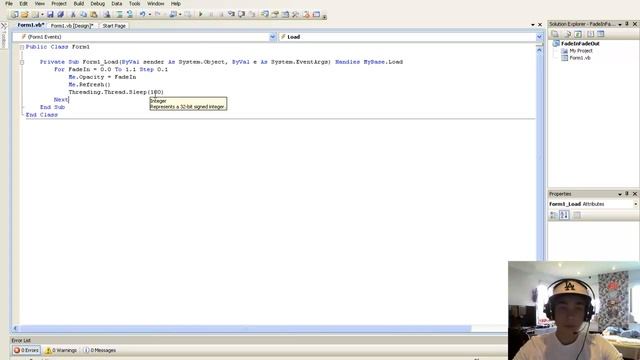Image resolution: width=640 pixels, height=360 pixels.
Task: Open the File menu
Action: pyautogui.click(x=9, y=4)
